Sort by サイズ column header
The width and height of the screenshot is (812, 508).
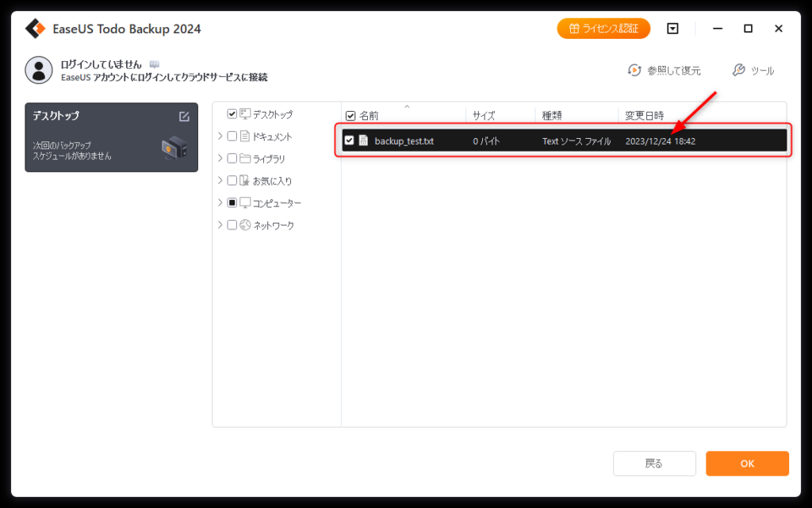[x=484, y=116]
